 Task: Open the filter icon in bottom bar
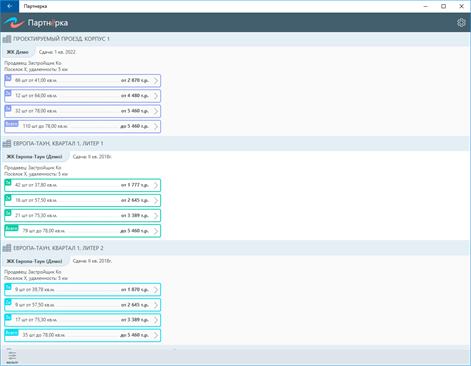(x=12, y=357)
